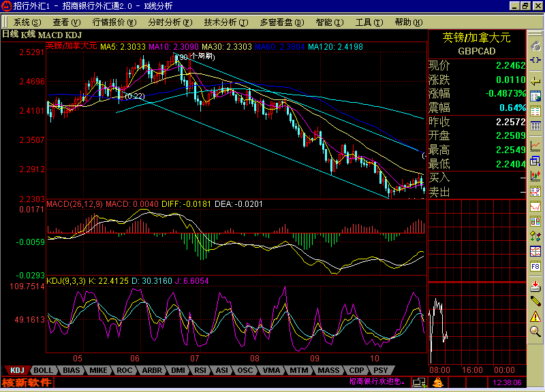Open the 行情报价(W) menu
The width and height of the screenshot is (545, 392).
114,22
